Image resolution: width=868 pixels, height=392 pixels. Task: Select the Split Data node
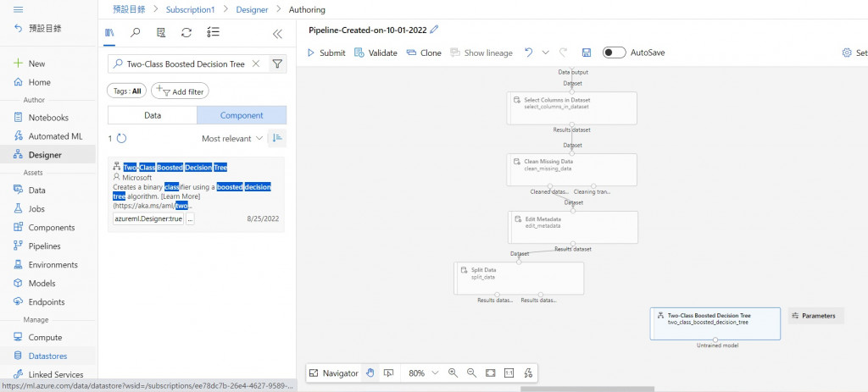(519, 278)
